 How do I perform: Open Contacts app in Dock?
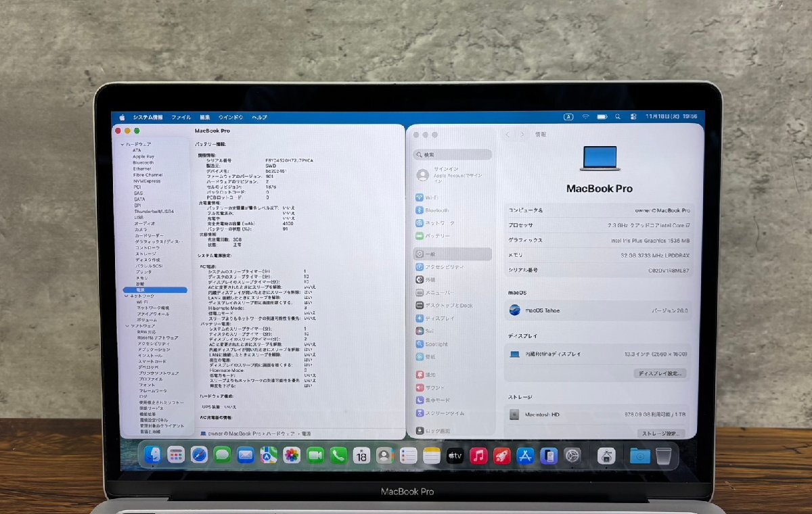pyautogui.click(x=385, y=456)
